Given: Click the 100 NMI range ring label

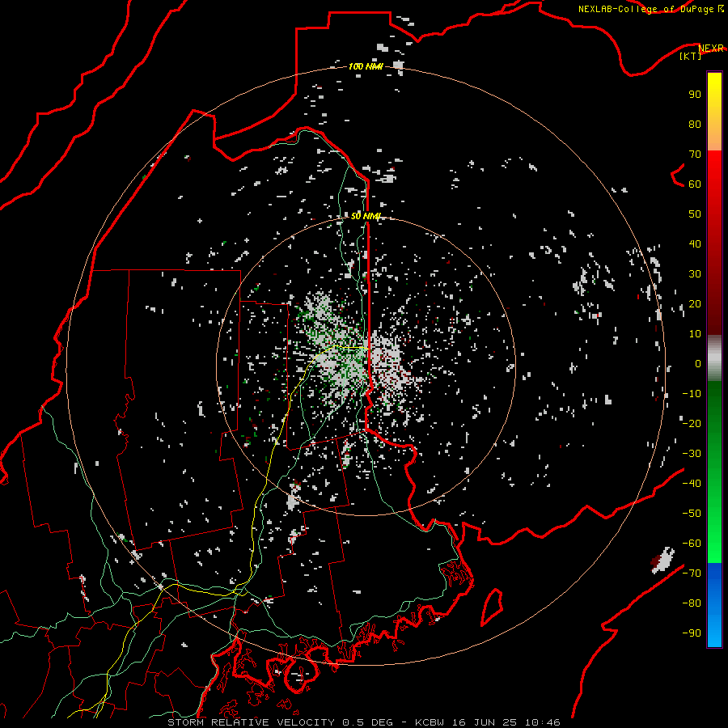Looking at the screenshot, I should pyautogui.click(x=366, y=66).
